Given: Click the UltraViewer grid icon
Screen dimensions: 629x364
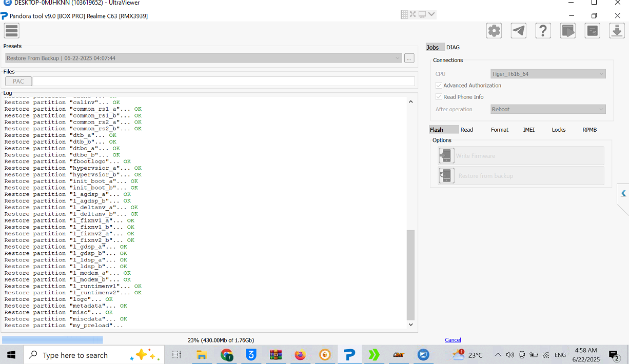Looking at the screenshot, I should tap(405, 14).
